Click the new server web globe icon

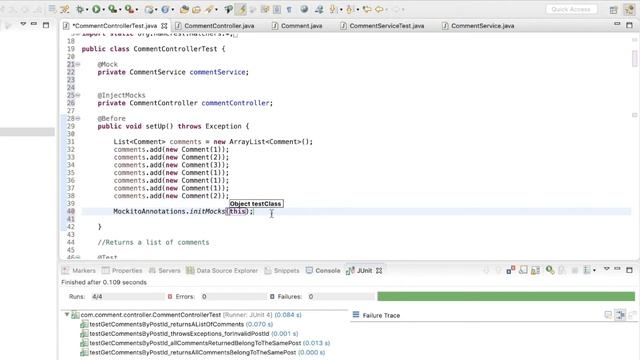point(304,9)
